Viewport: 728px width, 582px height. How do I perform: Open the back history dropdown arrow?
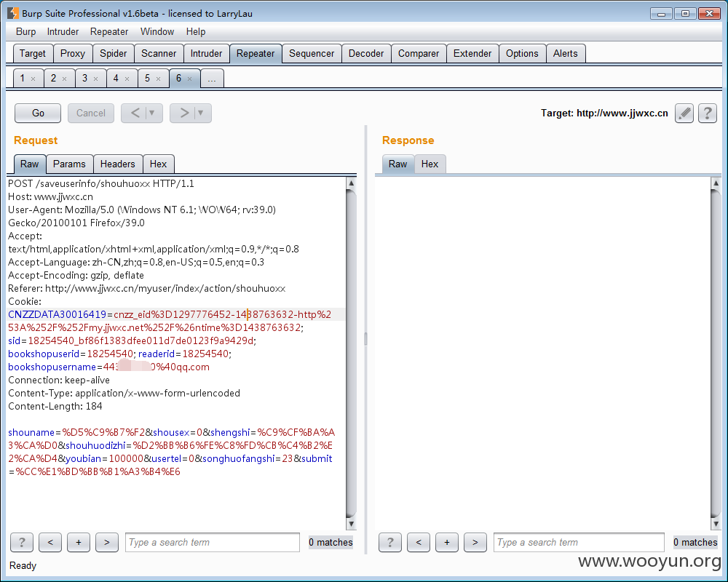pos(152,113)
